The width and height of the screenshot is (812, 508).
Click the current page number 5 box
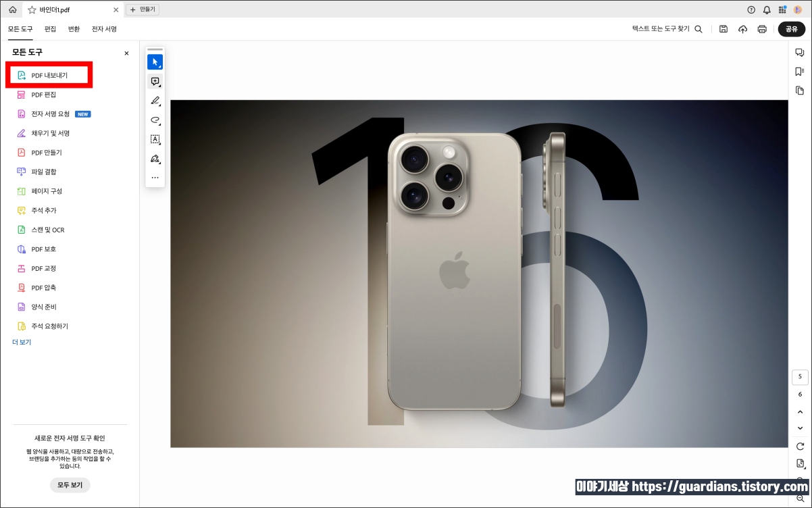tap(800, 377)
